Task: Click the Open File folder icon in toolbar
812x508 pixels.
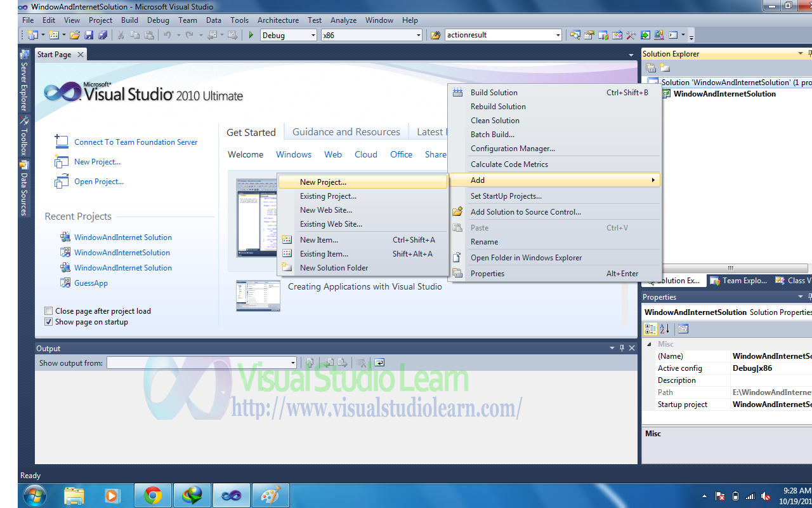Action: 75,35
